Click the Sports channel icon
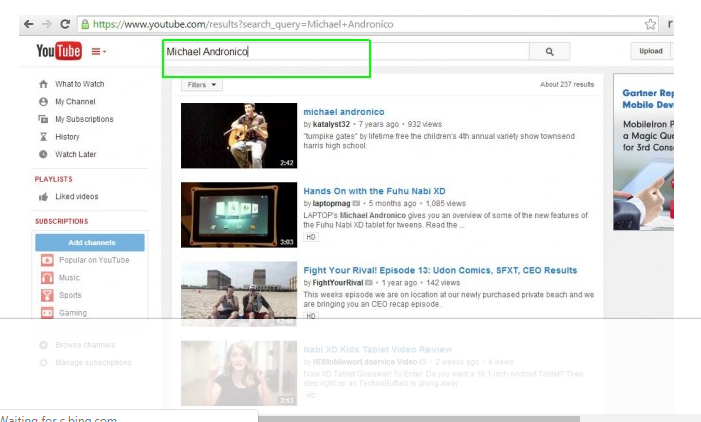This screenshot has height=422, width=701. [47, 295]
